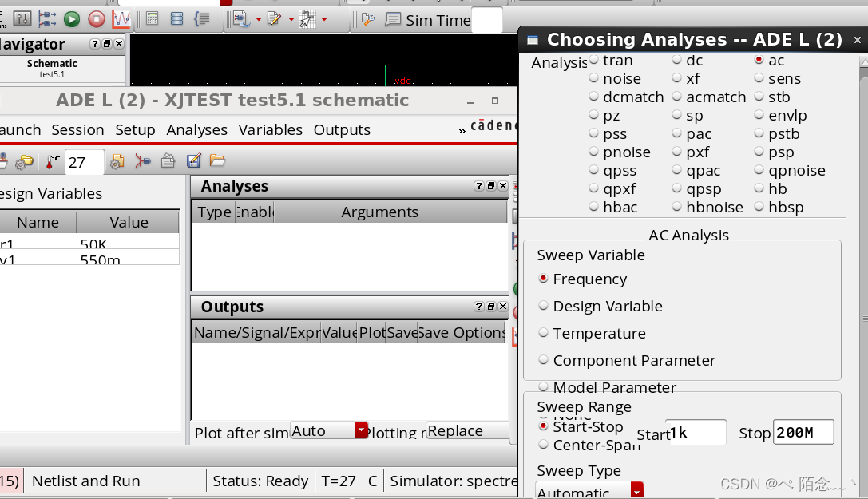This screenshot has width=868, height=499.
Task: Undock the Analyses panel with float icon
Action: (x=491, y=186)
